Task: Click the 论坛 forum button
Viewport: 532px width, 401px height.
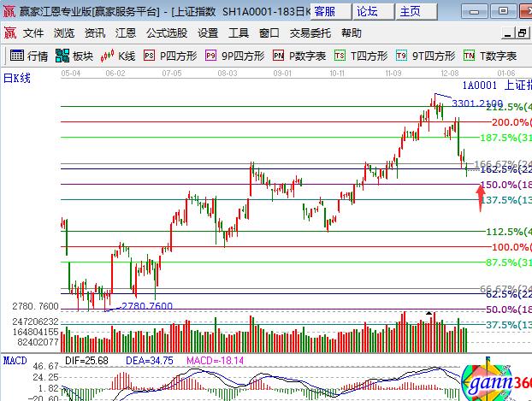Action: pos(367,11)
